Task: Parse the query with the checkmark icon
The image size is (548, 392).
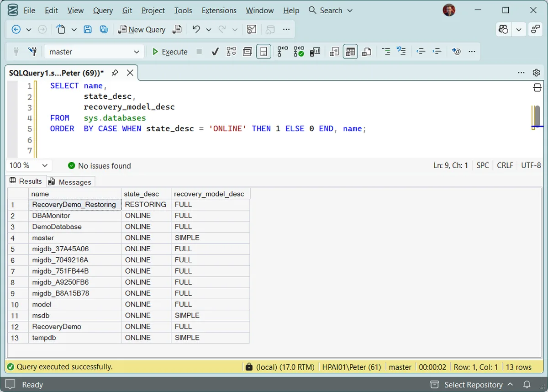Action: [x=215, y=52]
